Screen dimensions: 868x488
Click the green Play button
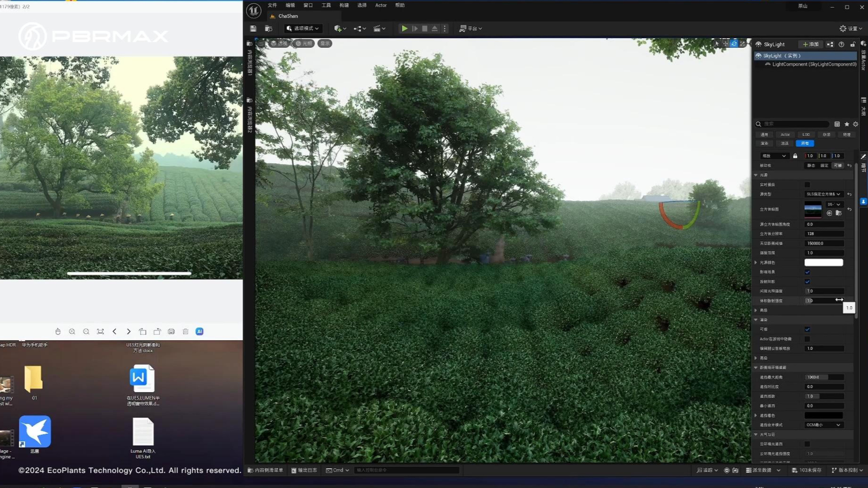click(x=404, y=28)
